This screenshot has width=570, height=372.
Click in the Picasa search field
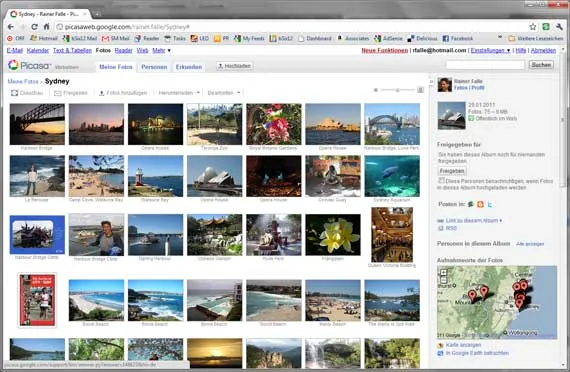[x=485, y=65]
